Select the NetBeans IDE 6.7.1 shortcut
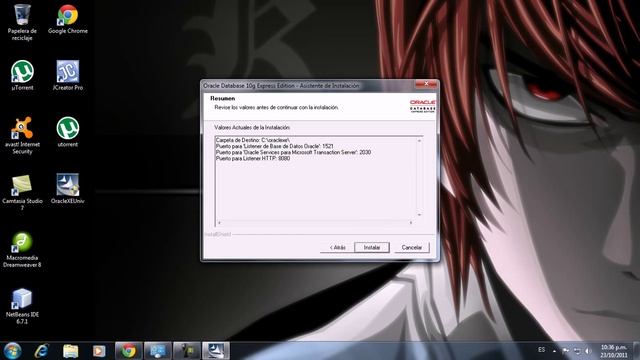 pyautogui.click(x=22, y=306)
